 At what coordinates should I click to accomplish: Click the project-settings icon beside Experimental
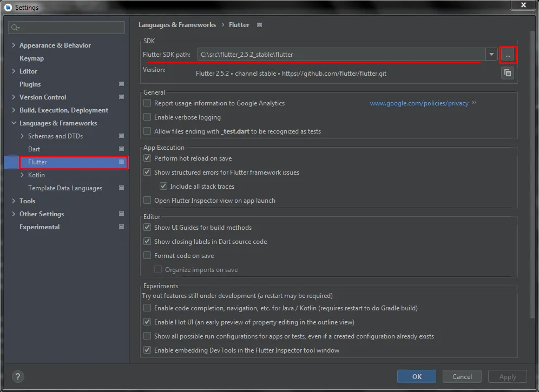[x=121, y=227]
